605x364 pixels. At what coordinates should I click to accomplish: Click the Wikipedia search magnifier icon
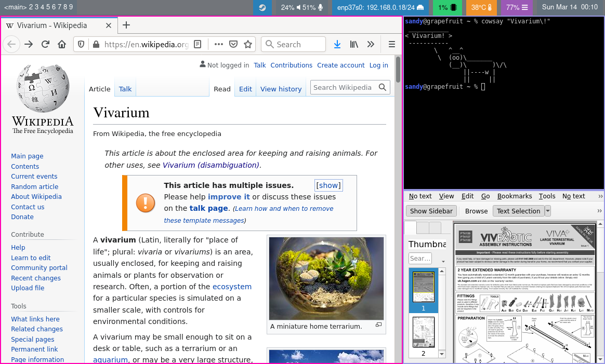[x=383, y=88]
